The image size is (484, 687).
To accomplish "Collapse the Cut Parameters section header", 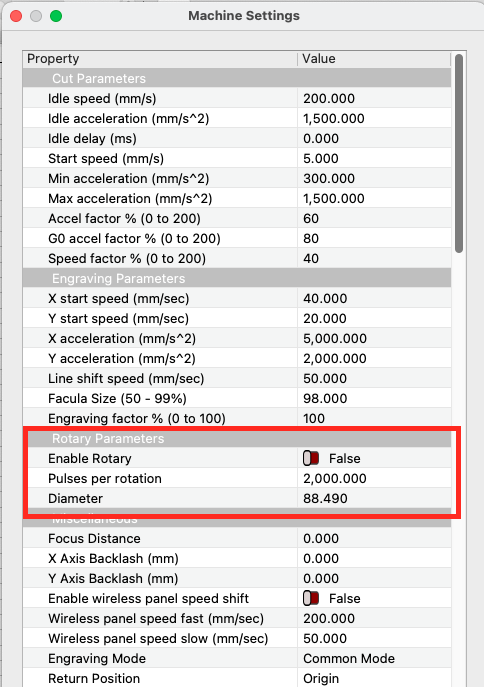I will tap(237, 78).
